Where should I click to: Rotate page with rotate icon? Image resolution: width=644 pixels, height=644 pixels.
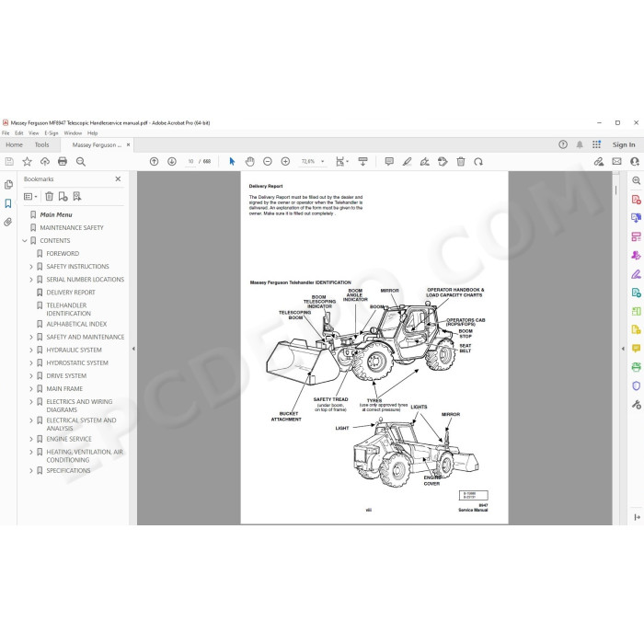[x=478, y=161]
